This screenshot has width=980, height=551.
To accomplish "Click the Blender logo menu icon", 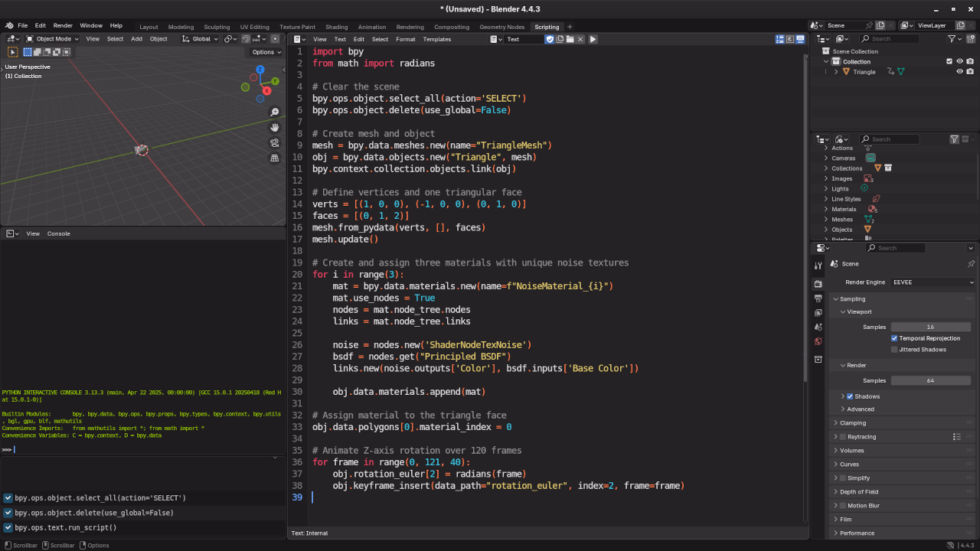I will point(7,25).
